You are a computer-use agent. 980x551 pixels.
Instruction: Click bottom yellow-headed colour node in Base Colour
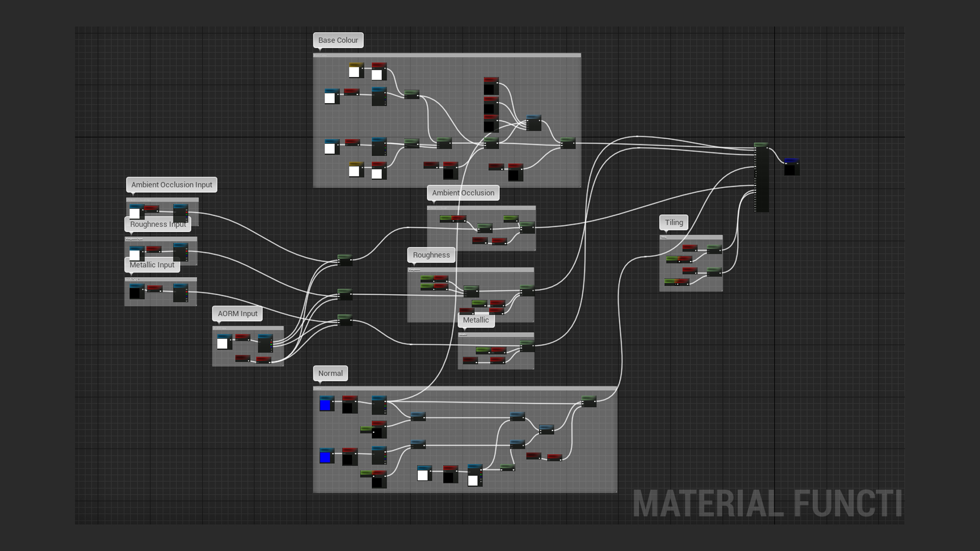coord(355,170)
